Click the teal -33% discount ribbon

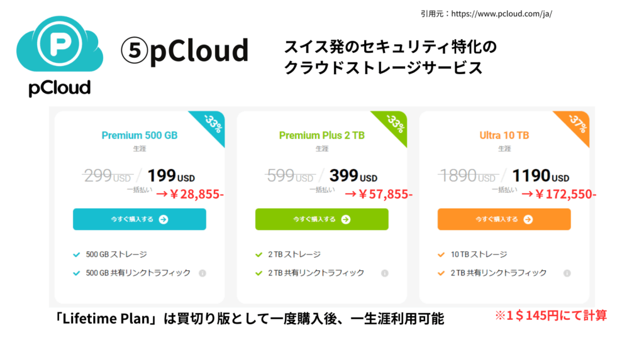point(213,126)
